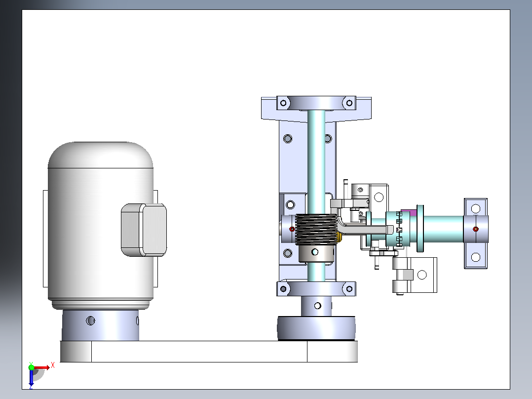Click the red X axis of the view triad

(42, 367)
